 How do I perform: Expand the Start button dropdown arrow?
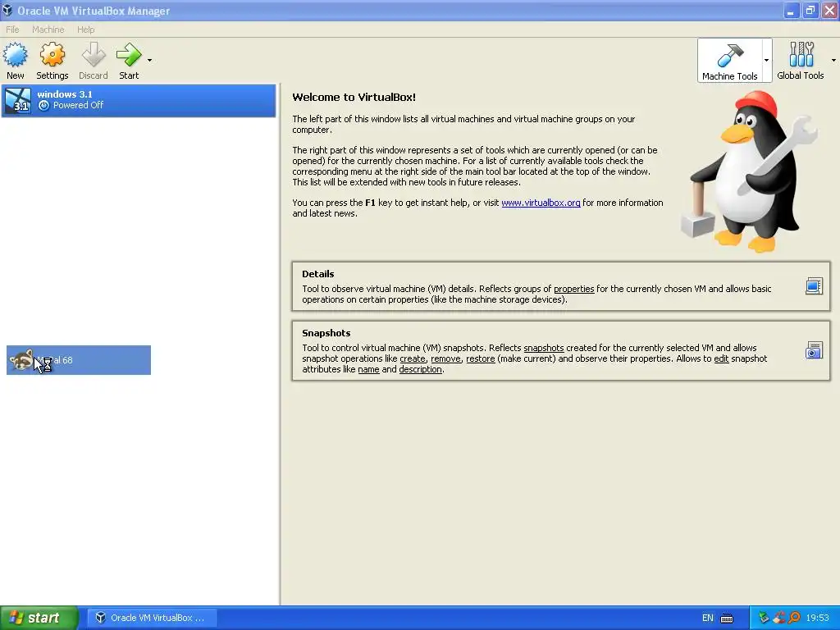click(149, 60)
